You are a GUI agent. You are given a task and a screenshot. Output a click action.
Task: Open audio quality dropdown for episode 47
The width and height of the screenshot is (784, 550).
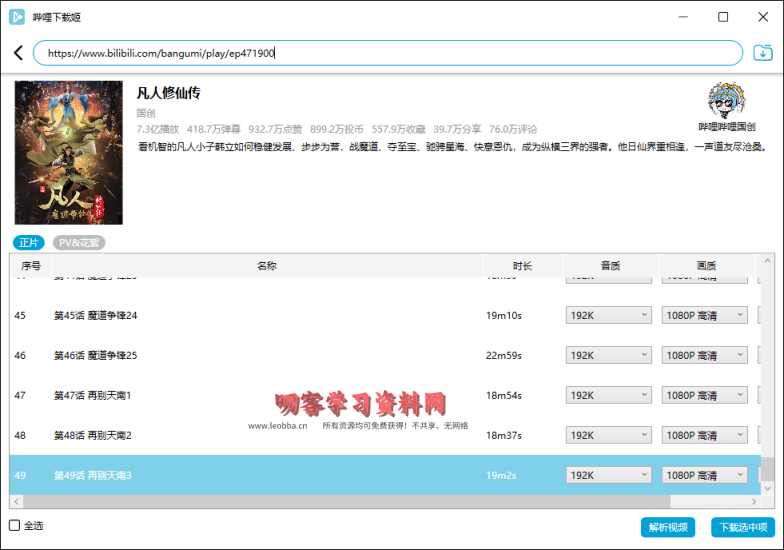point(608,396)
